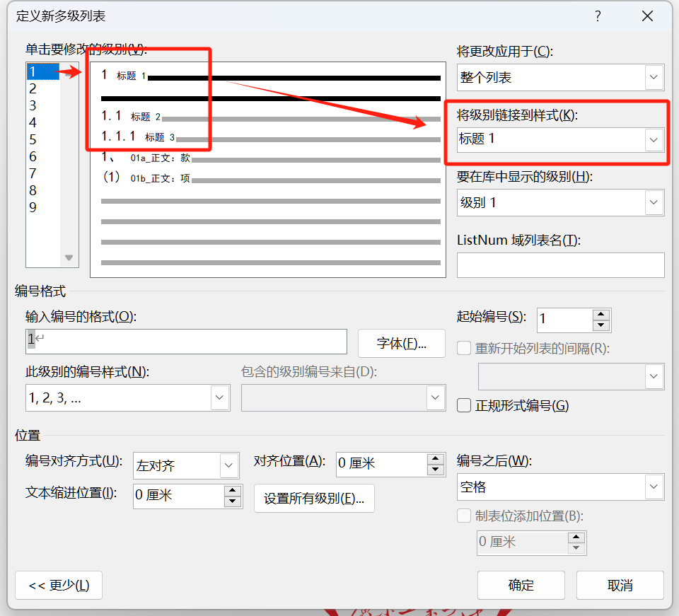Expand the 编号之后 dropdown

tap(654, 487)
